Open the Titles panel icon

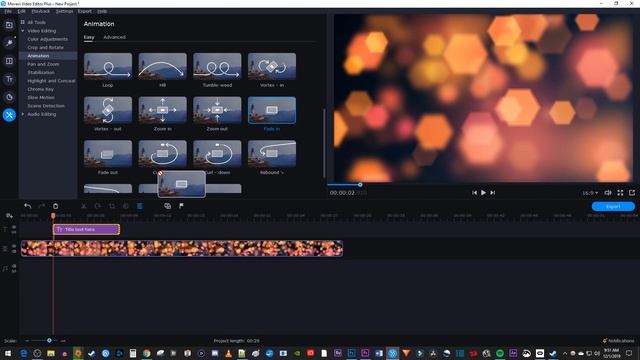tap(9, 79)
